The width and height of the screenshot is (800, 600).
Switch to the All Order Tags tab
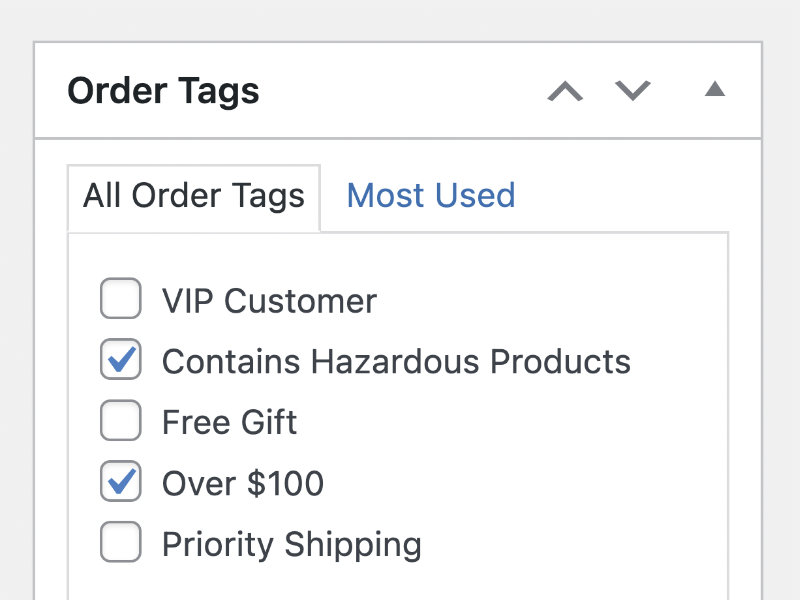194,195
